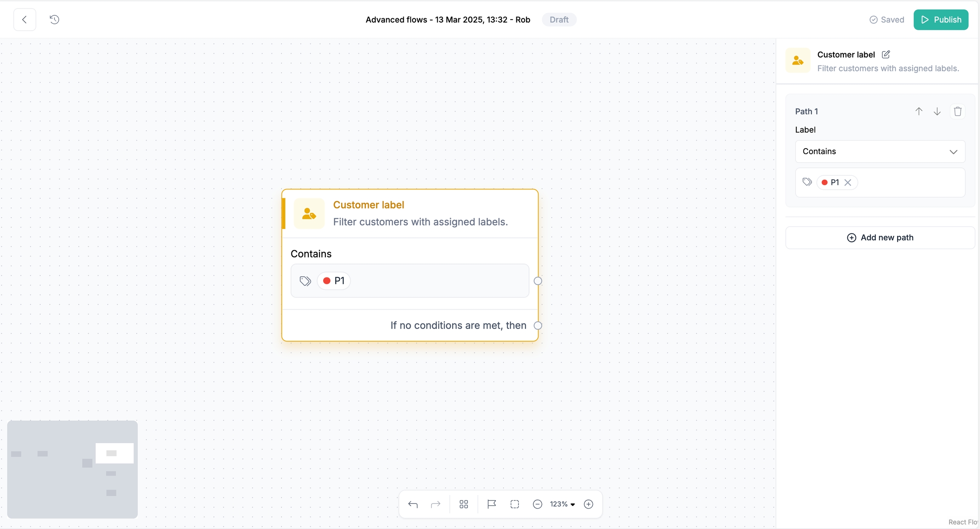Click the fit-to-view dashed square icon

(515, 504)
